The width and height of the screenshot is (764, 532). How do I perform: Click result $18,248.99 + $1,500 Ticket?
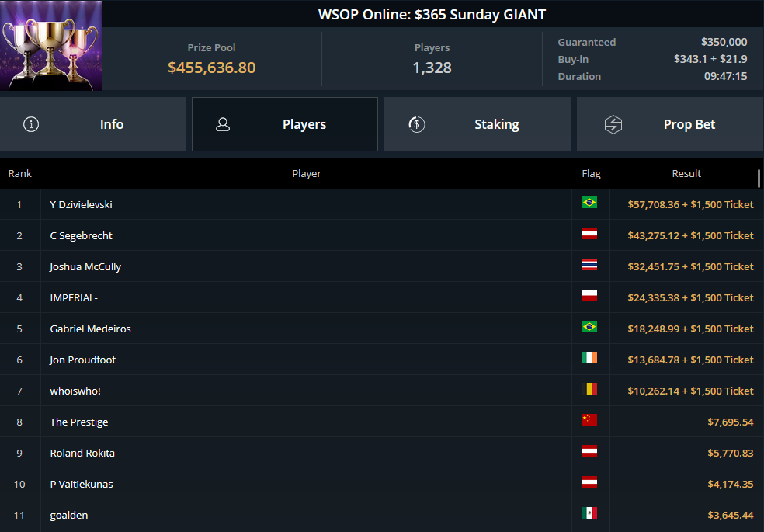(690, 329)
